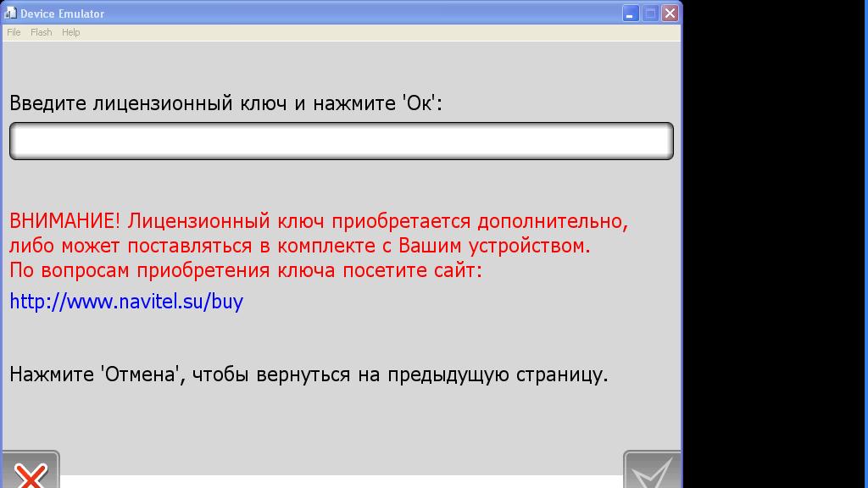Minimize the Device Emulator window

pos(631,14)
